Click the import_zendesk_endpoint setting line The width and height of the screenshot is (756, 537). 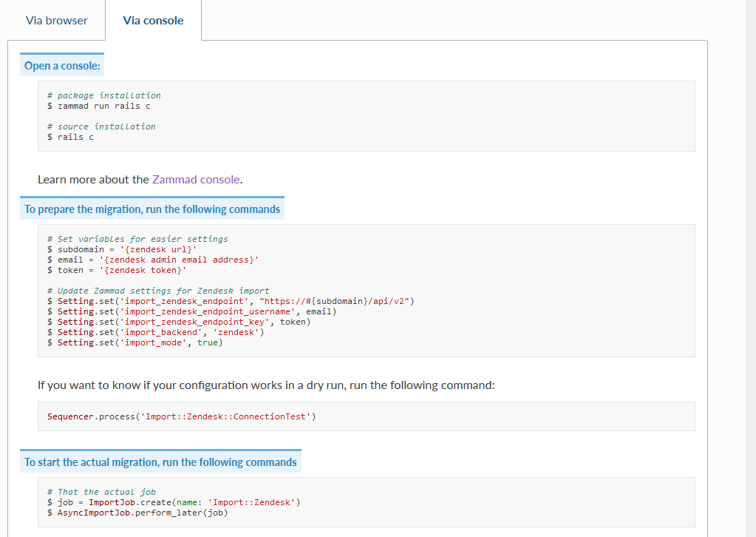click(231, 301)
